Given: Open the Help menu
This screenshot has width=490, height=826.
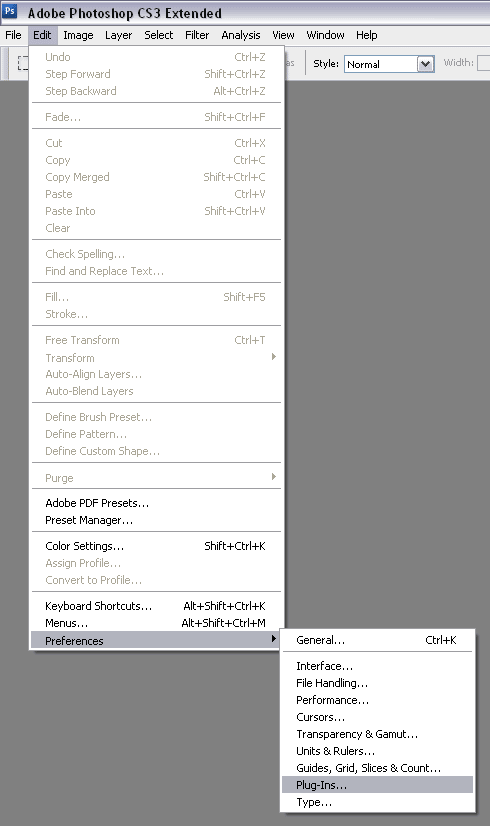Looking at the screenshot, I should [366, 35].
